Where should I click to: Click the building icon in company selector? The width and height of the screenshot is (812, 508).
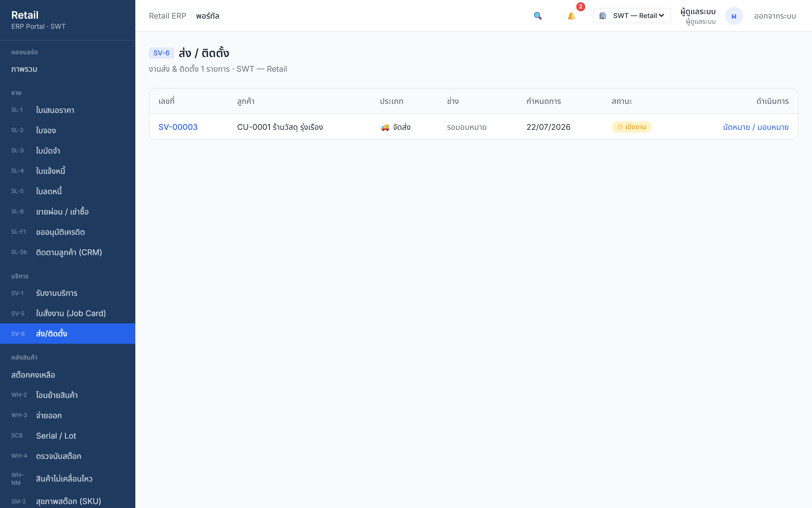(x=603, y=16)
